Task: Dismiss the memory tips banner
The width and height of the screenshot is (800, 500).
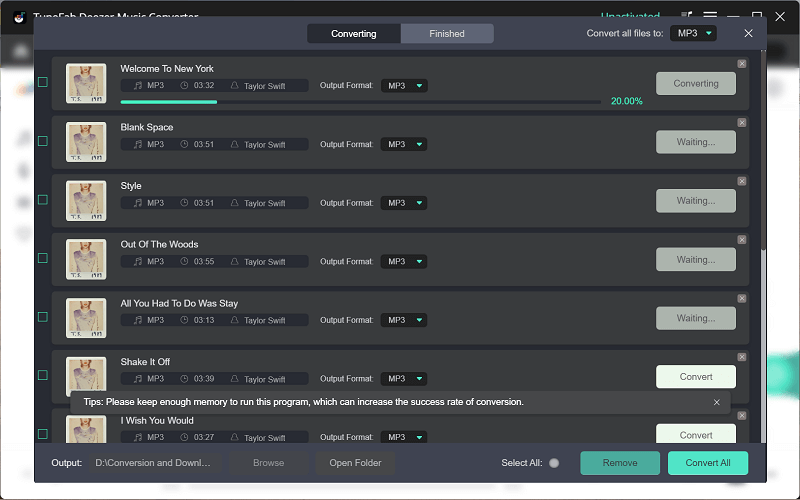Action: pyautogui.click(x=716, y=402)
